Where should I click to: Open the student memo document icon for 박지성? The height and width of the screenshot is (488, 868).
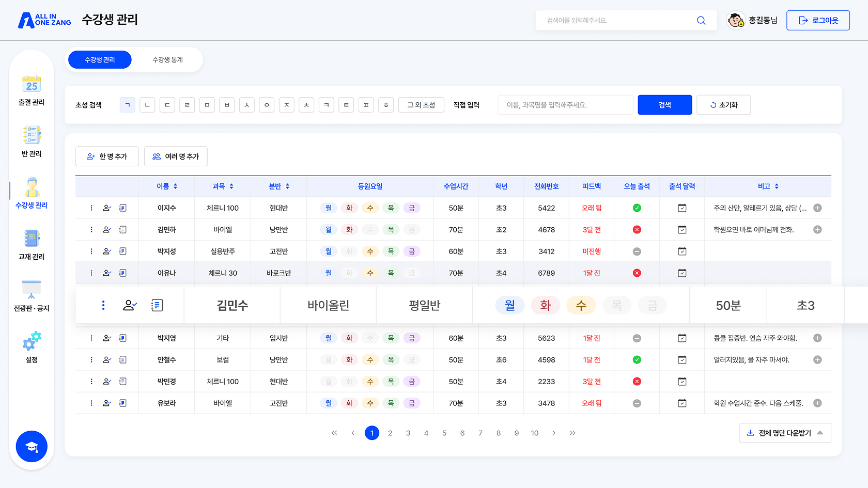tap(123, 251)
